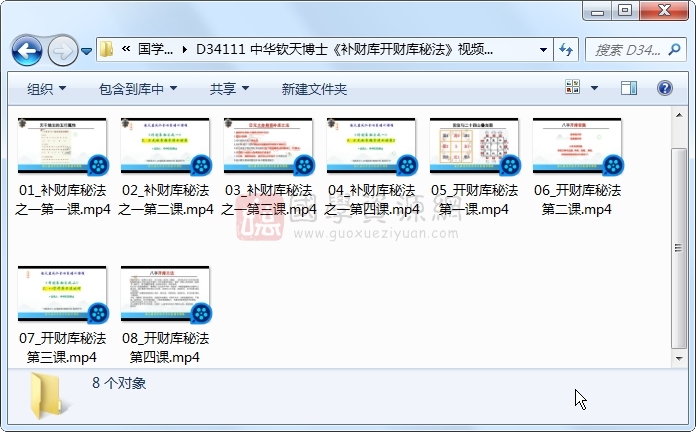Viewport: 696px width, 432px height.
Task: Click the file name 04_补财库秘法之一第四课.mp4
Action: pos(372,199)
